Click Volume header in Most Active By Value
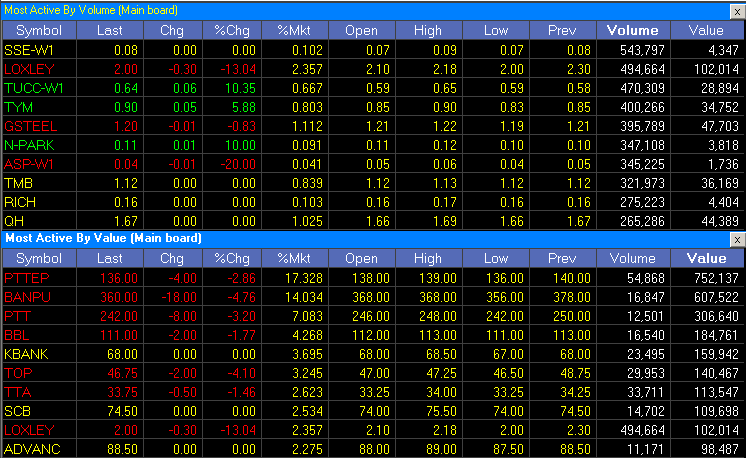This screenshot has height=458, width=746. [633, 259]
